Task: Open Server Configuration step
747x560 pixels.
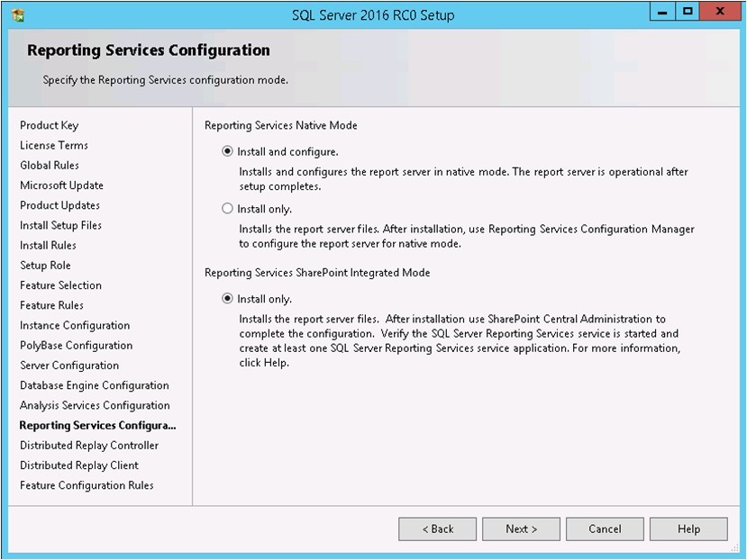Action: 69,366
